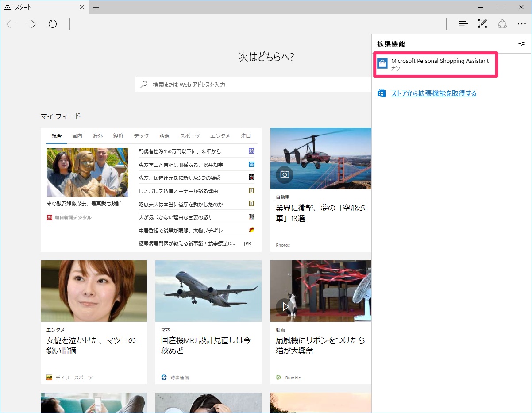This screenshot has height=413, width=532.
Task: Open the More (three dots) menu
Action: pos(522,24)
